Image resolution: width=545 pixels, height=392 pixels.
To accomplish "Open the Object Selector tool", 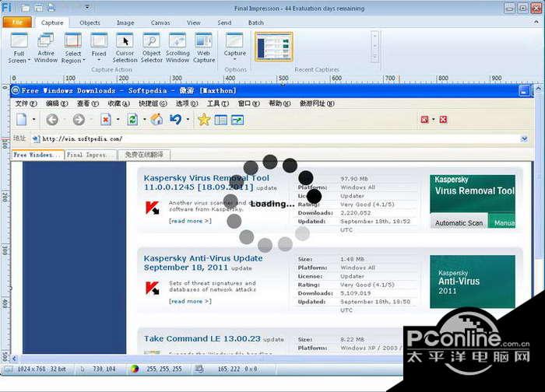I will (x=152, y=48).
